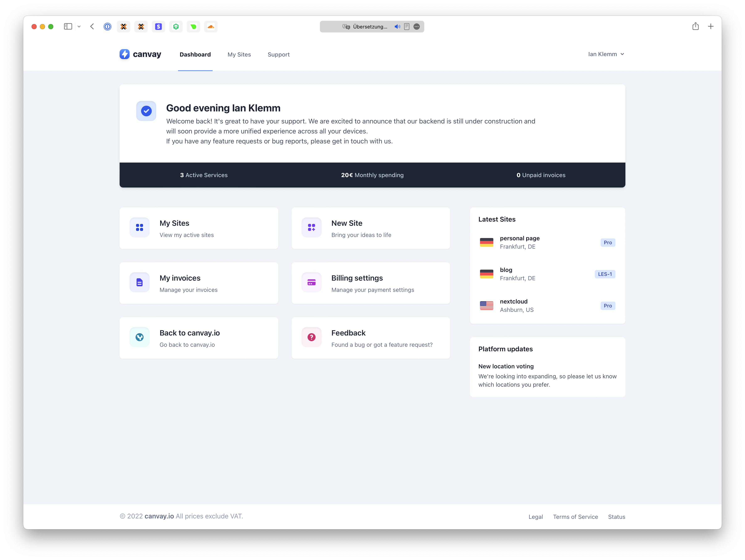Open the 1Password extension icon

(x=108, y=27)
